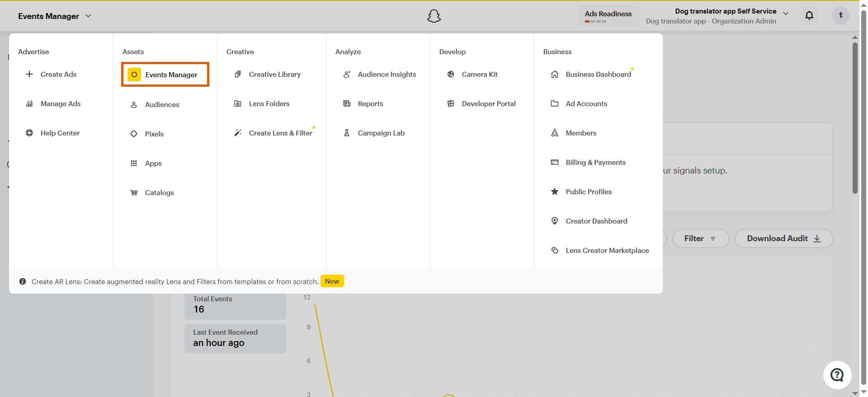Viewport: 868px width, 397px height.
Task: Click the Business Dashboard home icon
Action: coord(555,74)
